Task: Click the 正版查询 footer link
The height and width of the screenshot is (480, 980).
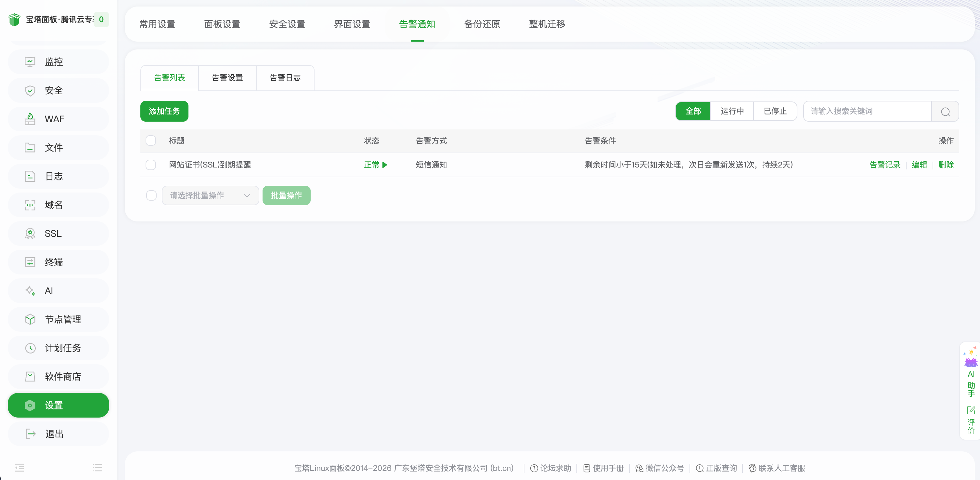Action: [x=717, y=468]
